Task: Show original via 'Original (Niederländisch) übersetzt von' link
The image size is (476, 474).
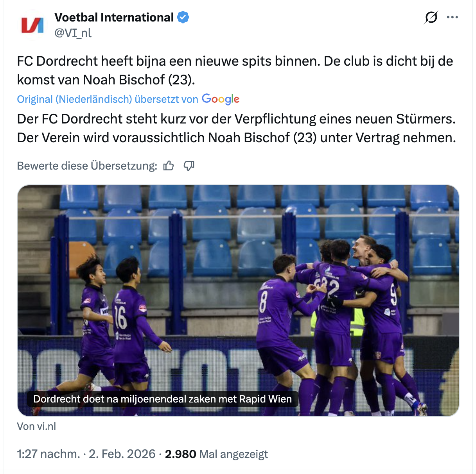Action: [x=108, y=99]
